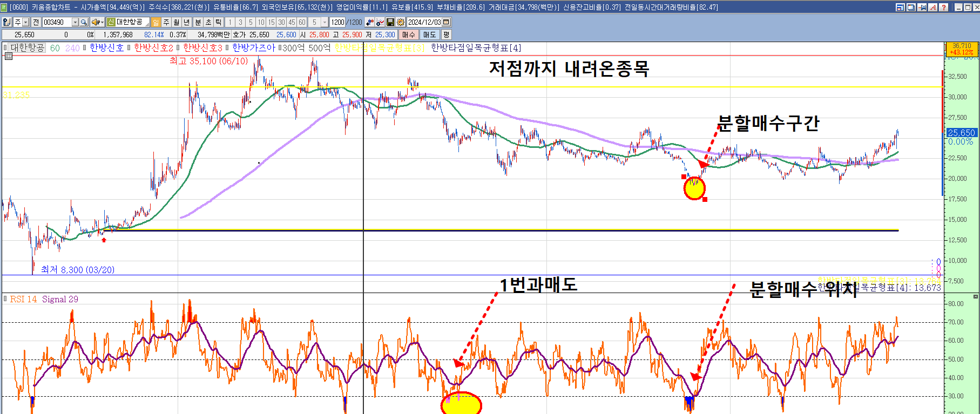Select the 일 daily period button
Screen dimensions: 980x414
156,22
